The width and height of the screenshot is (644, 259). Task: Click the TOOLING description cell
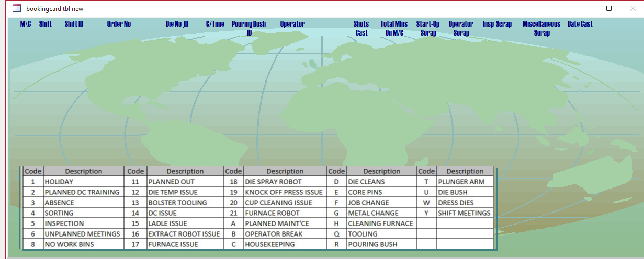(381, 234)
